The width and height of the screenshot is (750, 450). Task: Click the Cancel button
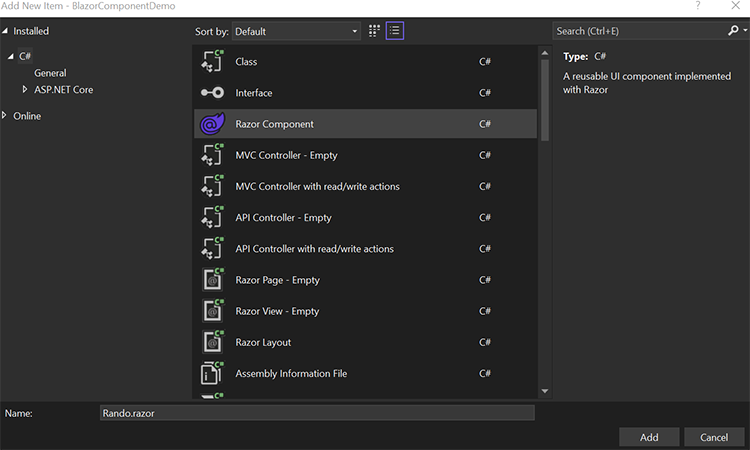[714, 437]
